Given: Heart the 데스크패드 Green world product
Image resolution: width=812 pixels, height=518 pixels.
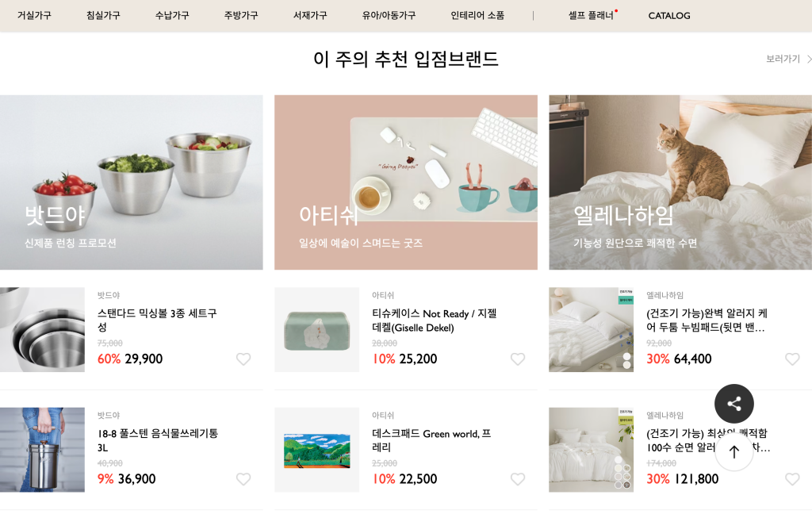Looking at the screenshot, I should (518, 479).
